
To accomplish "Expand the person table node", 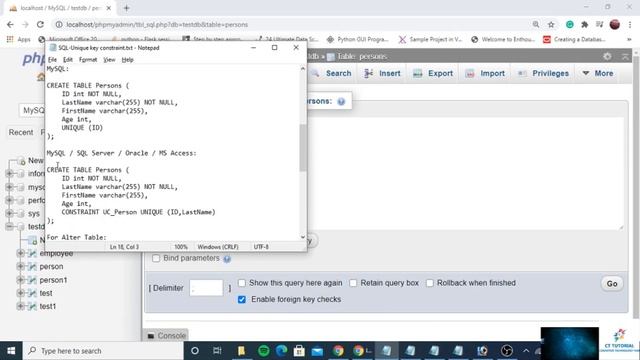I will pos(20,267).
